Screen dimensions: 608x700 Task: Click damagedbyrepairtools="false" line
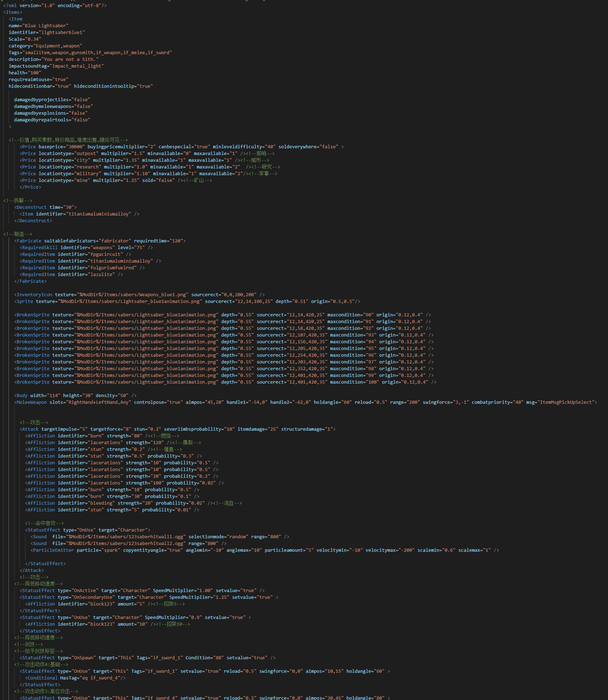point(52,120)
